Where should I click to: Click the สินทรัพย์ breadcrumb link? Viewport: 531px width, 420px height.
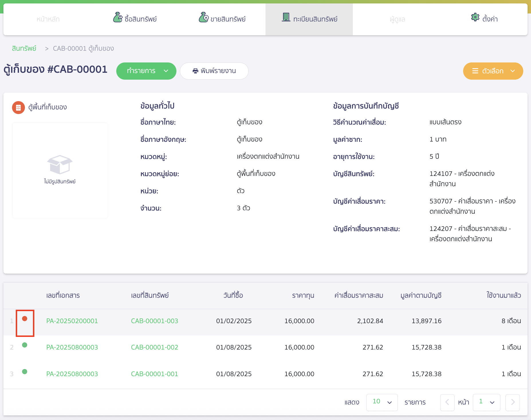(24, 48)
